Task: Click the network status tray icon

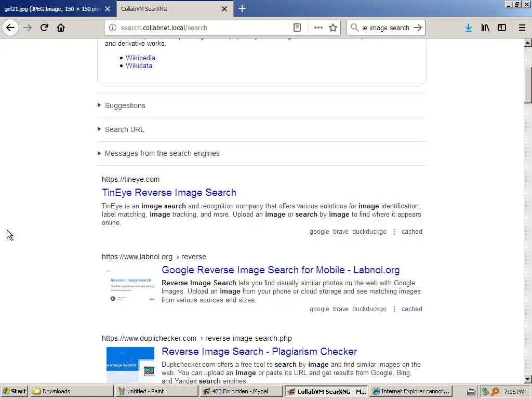Action: click(486, 392)
